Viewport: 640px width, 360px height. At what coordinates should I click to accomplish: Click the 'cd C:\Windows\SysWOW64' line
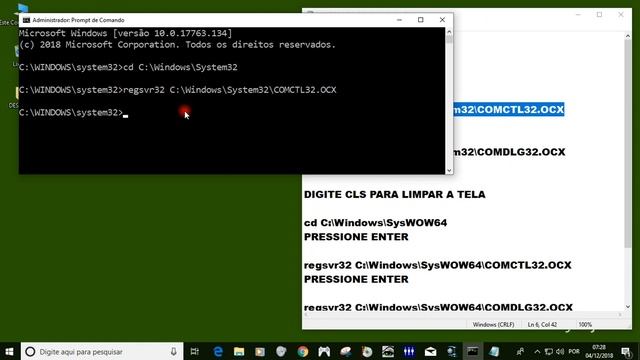(375, 223)
